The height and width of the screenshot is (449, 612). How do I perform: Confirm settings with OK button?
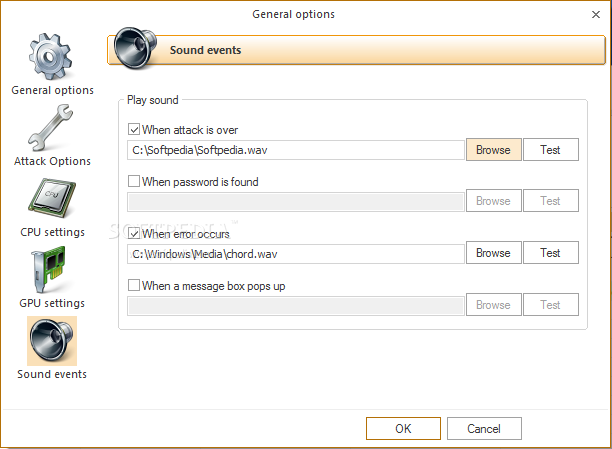403,429
